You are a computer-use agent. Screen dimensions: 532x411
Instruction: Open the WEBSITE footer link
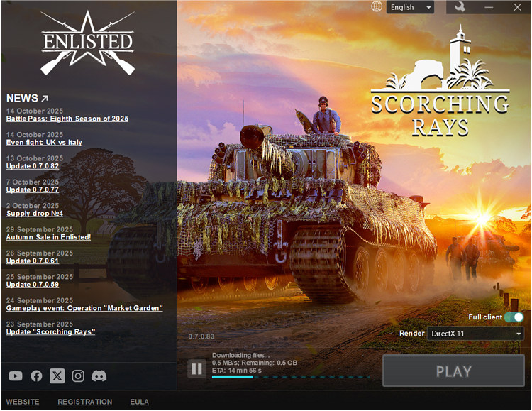pyautogui.click(x=22, y=402)
